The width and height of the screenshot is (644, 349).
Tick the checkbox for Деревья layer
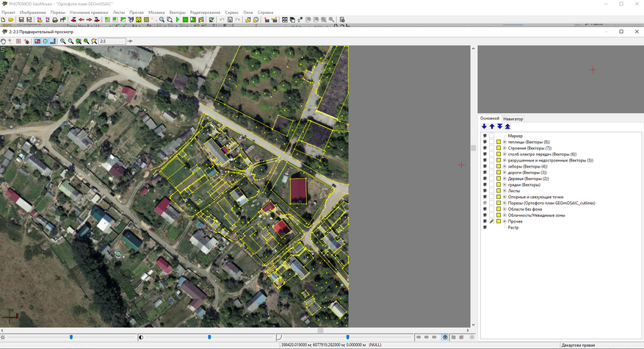click(491, 179)
